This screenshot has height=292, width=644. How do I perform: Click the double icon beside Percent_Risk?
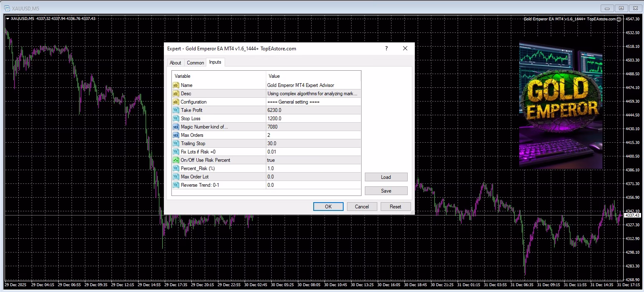tap(176, 168)
